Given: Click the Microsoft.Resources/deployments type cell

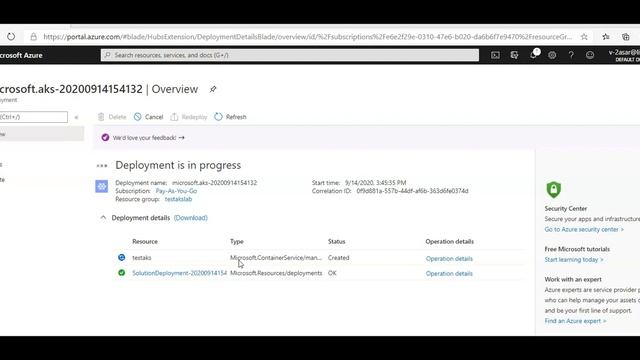Looking at the screenshot, I should 276,273.
